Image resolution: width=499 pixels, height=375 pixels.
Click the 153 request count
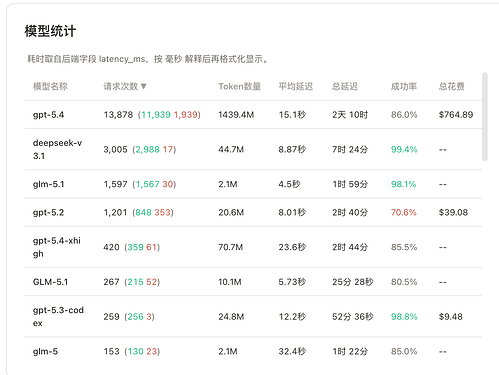coord(111,351)
